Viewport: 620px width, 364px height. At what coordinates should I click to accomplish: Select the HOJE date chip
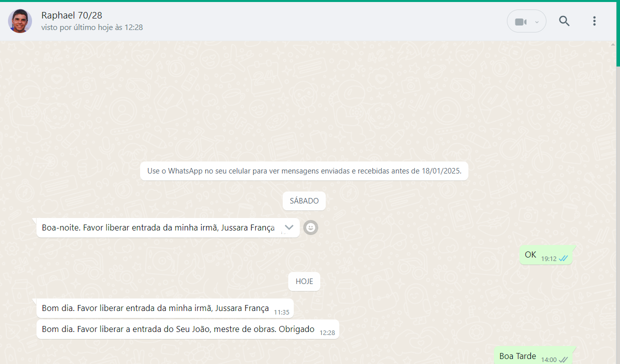304,281
